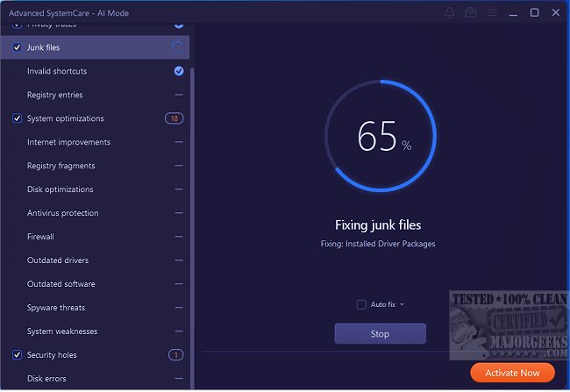Select Disk optimizations item
Viewport: 570px width, 392px height.
[95, 189]
